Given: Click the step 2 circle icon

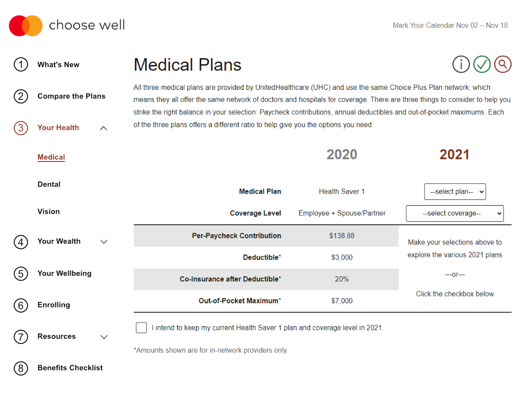Looking at the screenshot, I should pyautogui.click(x=20, y=97).
